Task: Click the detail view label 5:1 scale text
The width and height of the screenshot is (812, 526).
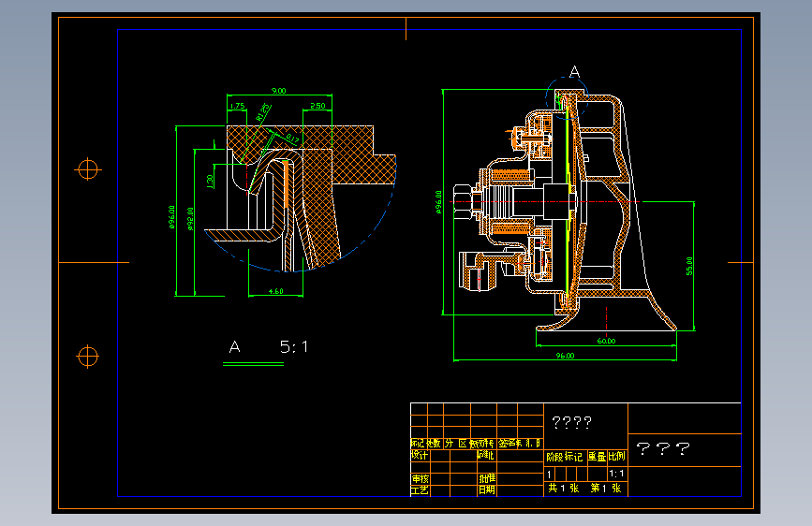Action: coord(294,346)
